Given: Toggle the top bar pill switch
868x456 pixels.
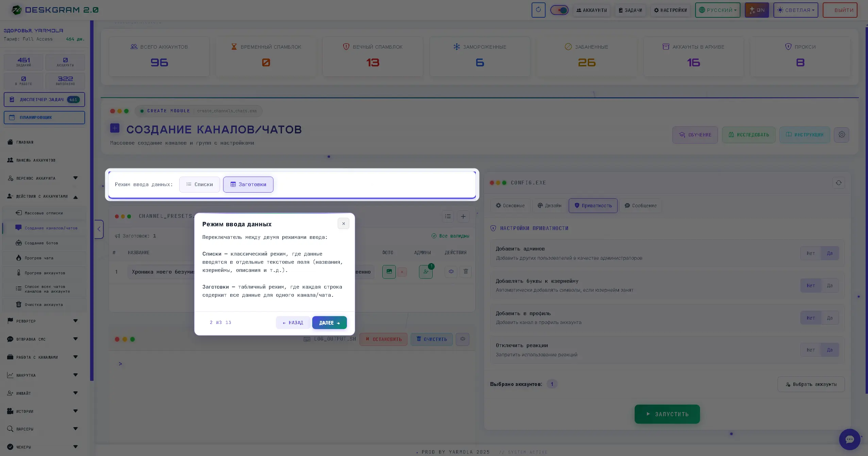Looking at the screenshot, I should (x=560, y=10).
